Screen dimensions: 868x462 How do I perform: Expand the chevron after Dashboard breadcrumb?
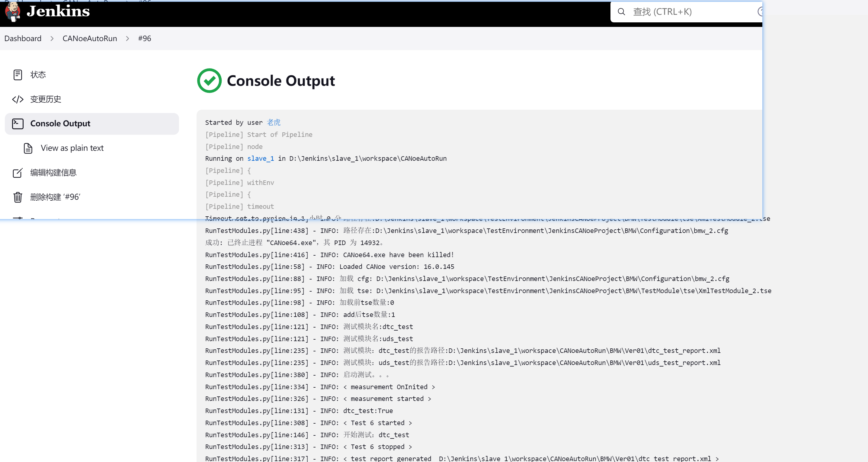tap(52, 38)
